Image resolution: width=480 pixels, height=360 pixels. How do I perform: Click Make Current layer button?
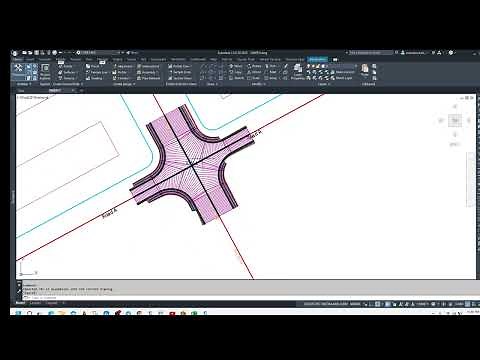342,72
